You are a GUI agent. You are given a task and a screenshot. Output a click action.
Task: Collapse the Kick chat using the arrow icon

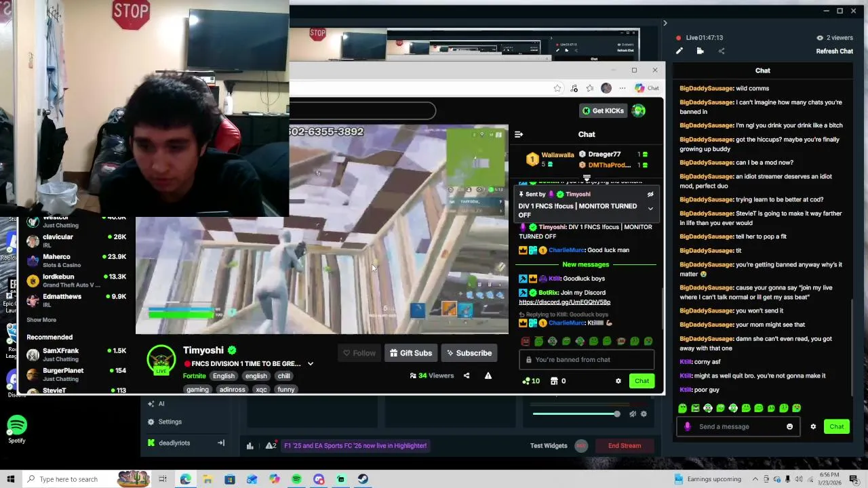click(518, 134)
